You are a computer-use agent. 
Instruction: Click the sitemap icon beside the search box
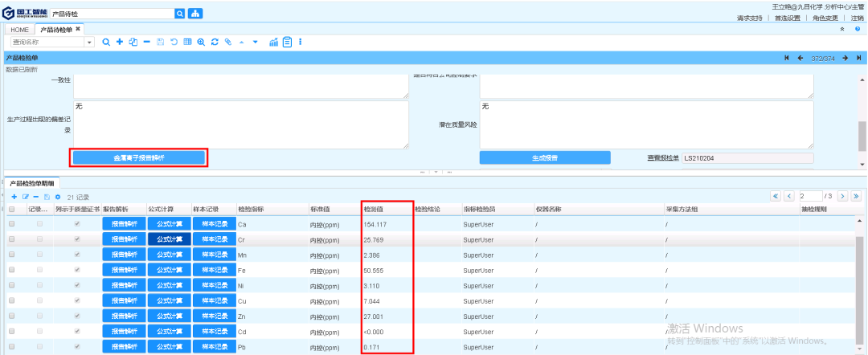click(195, 14)
